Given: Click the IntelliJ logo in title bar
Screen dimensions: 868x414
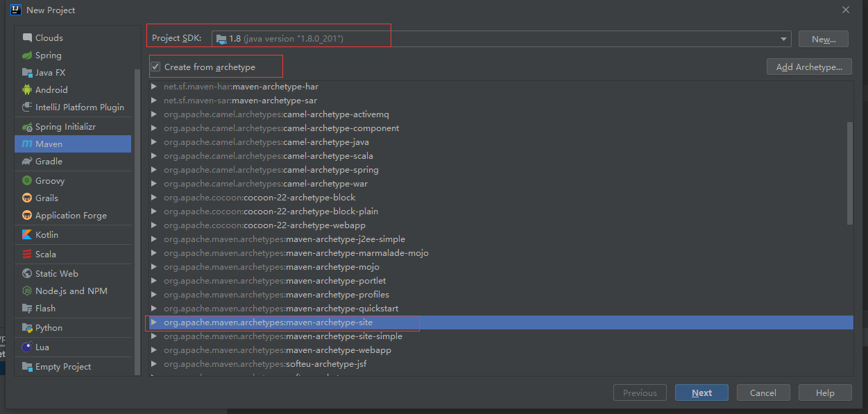Looking at the screenshot, I should pos(16,10).
